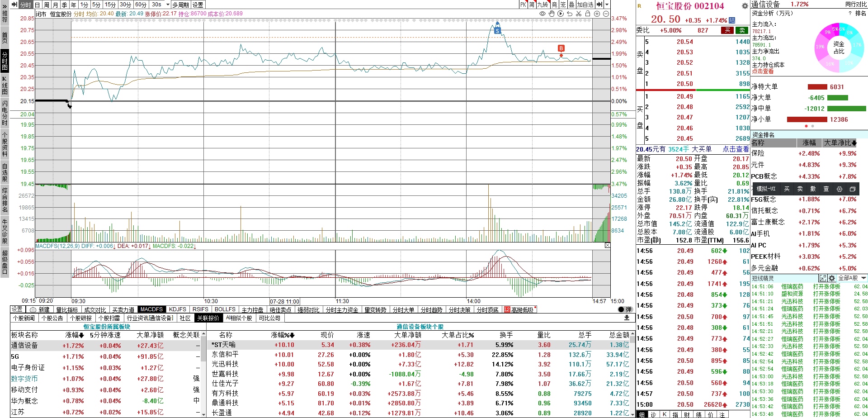Select 日 daily period button
Screen dimensions: 868x418
pos(38,5)
